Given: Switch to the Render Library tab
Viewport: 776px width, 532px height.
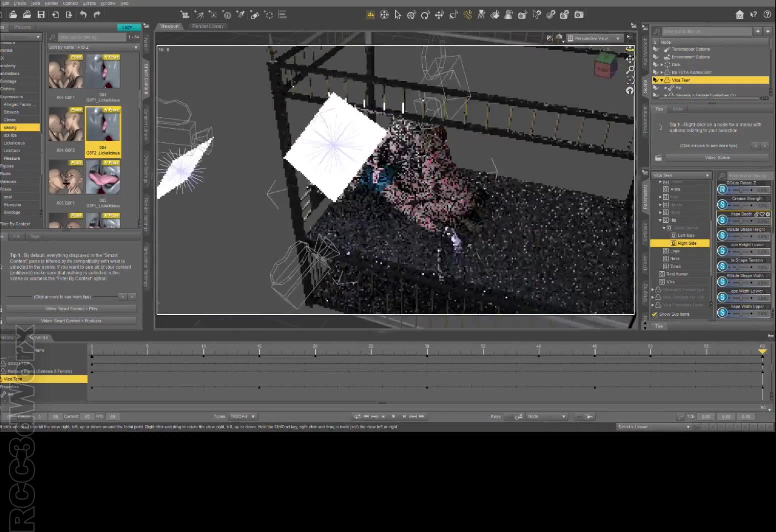Looking at the screenshot, I should pos(208,26).
